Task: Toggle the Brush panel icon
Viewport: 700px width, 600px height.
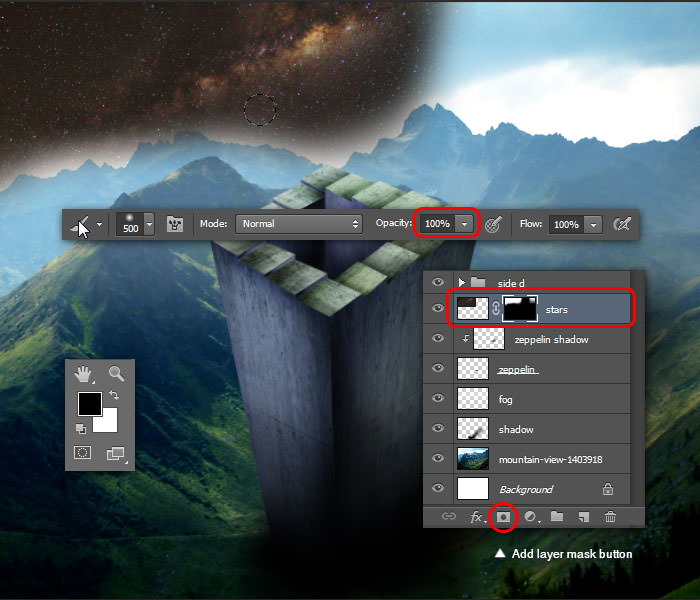Action: 175,224
